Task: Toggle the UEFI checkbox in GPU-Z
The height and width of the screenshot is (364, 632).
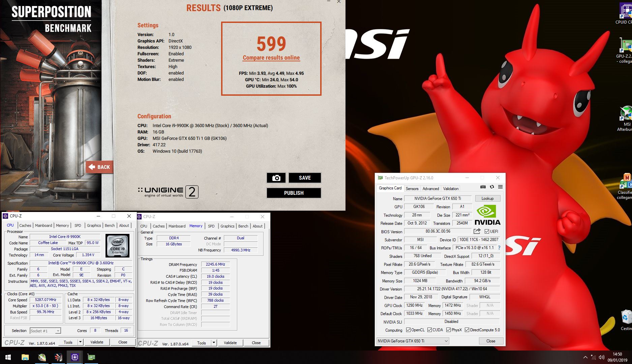Action: click(487, 231)
